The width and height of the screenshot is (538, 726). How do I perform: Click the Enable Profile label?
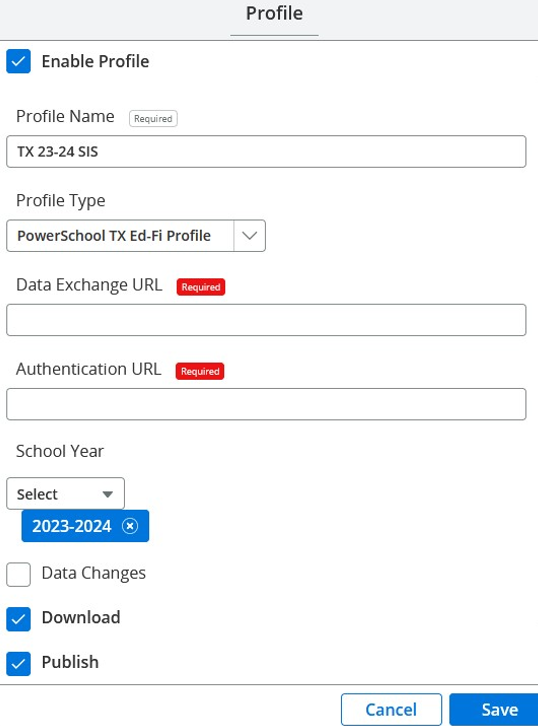tap(95, 61)
